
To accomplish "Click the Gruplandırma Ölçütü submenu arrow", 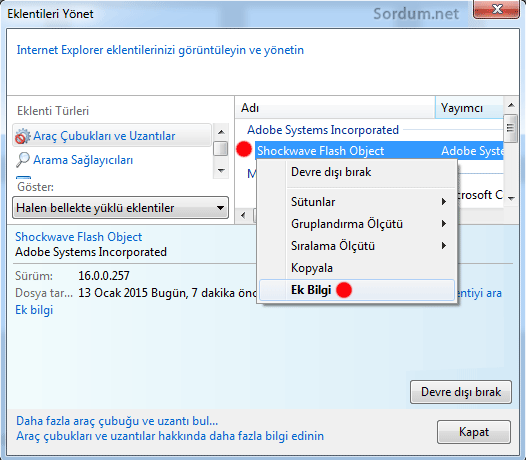I will pyautogui.click(x=444, y=223).
